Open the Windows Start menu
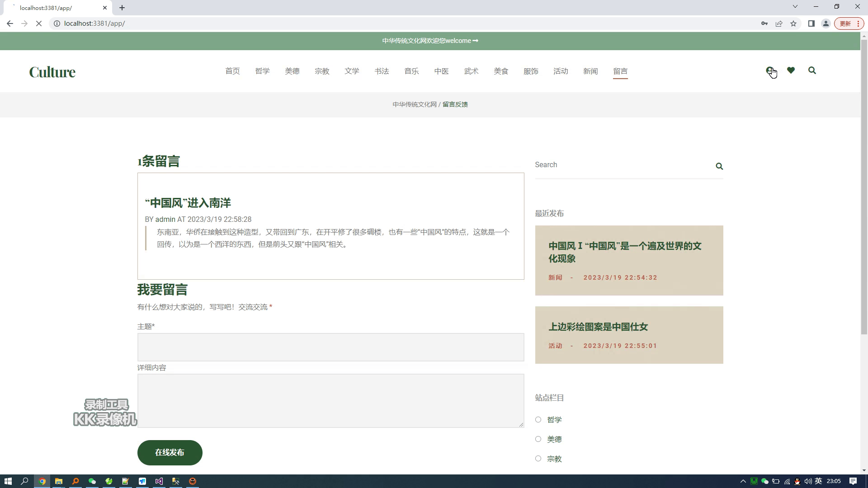The image size is (868, 488). (x=8, y=481)
